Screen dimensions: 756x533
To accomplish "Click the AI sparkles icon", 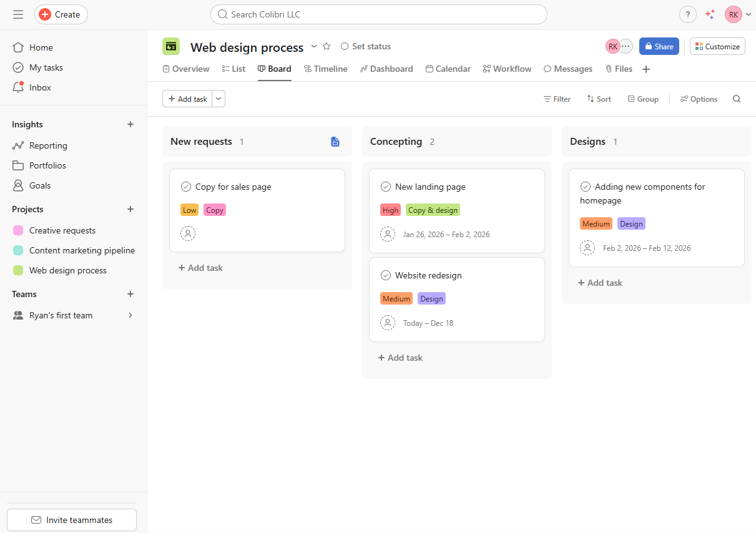I will coord(710,14).
